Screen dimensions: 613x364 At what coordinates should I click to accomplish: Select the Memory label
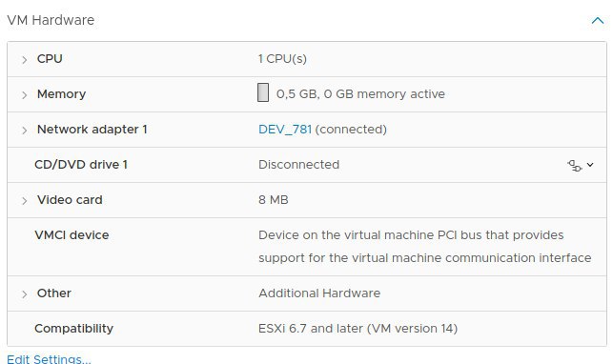tap(61, 94)
